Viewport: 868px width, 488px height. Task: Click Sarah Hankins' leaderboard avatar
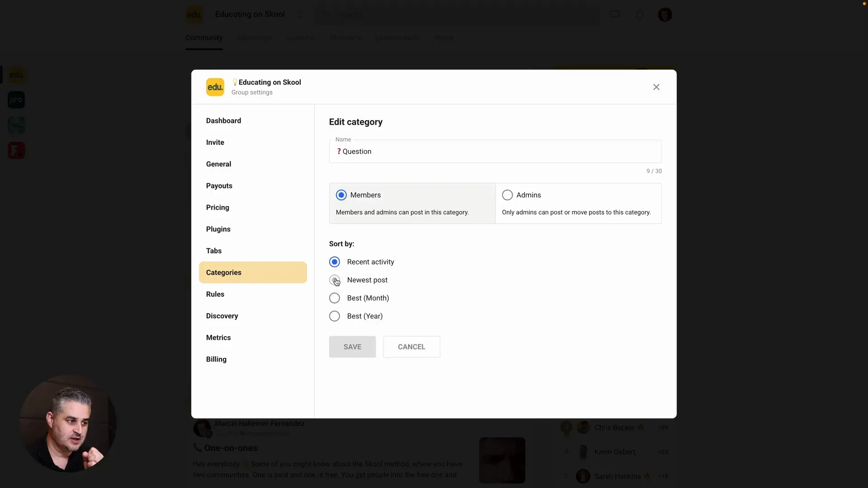583,476
